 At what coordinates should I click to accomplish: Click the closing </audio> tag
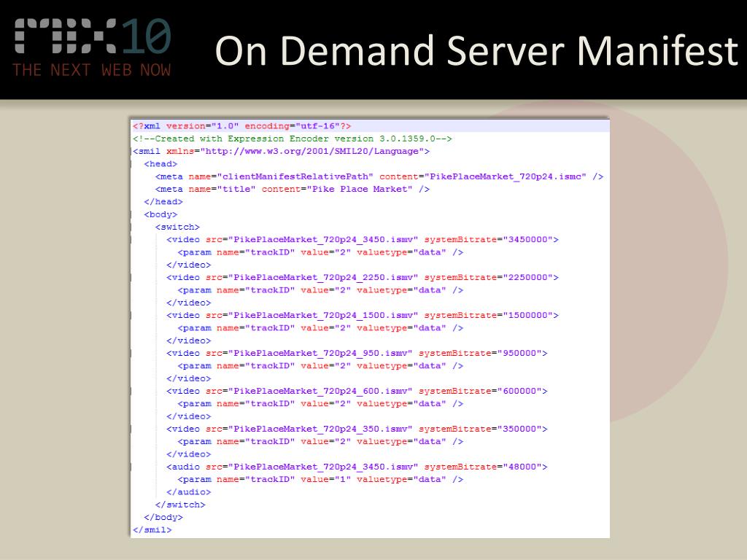[x=189, y=492]
